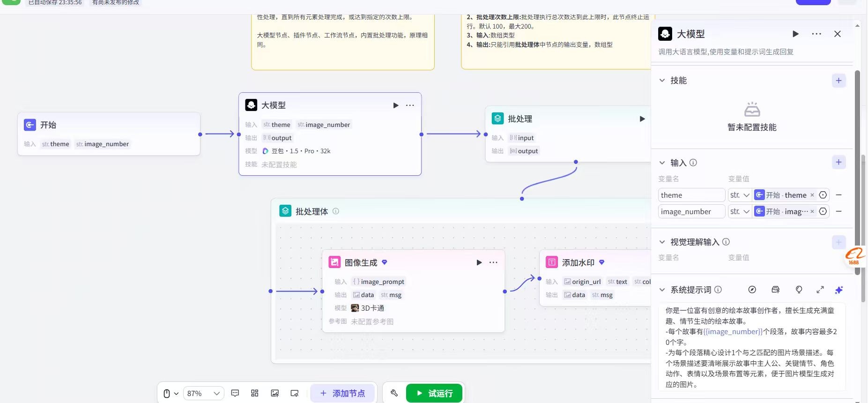Collapse the 系统提示词 section
Image resolution: width=868 pixels, height=403 pixels.
point(662,290)
